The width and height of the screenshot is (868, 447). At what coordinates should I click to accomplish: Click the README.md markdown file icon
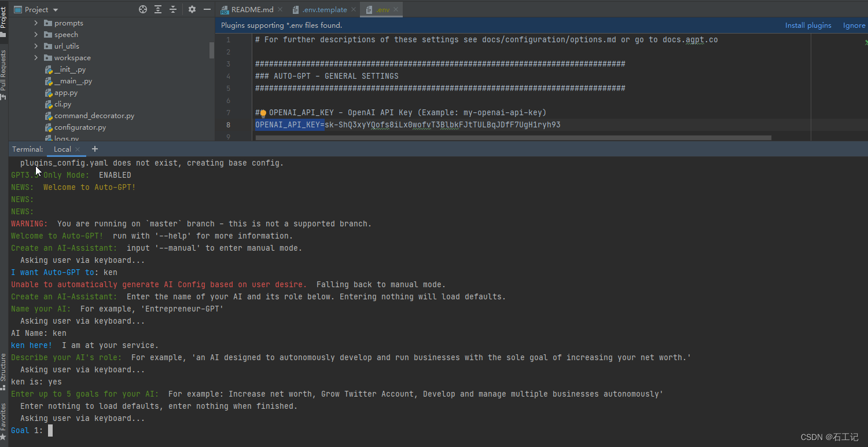pyautogui.click(x=225, y=10)
